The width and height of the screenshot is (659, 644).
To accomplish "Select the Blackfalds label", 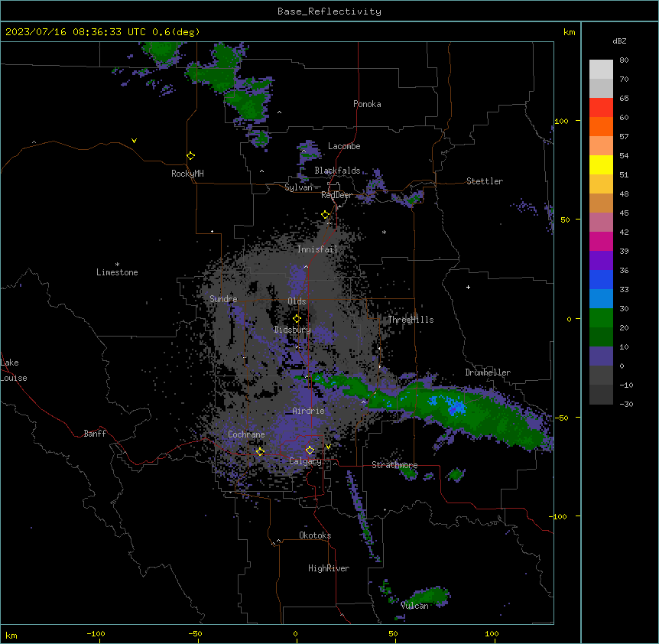I will click(337, 171).
